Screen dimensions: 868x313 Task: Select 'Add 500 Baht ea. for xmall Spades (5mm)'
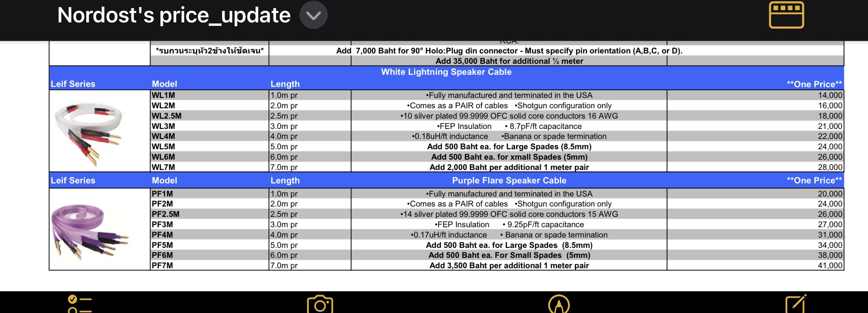(509, 157)
